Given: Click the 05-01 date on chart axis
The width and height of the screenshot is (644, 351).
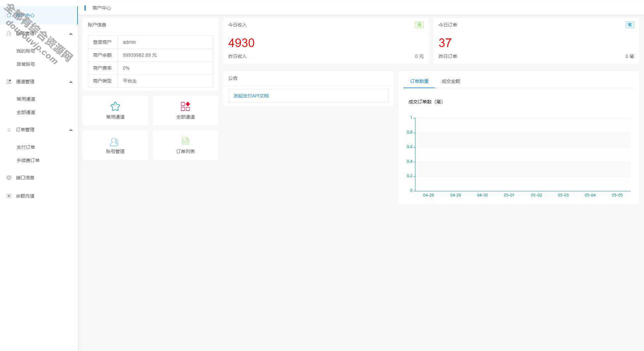Looking at the screenshot, I should (x=509, y=195).
